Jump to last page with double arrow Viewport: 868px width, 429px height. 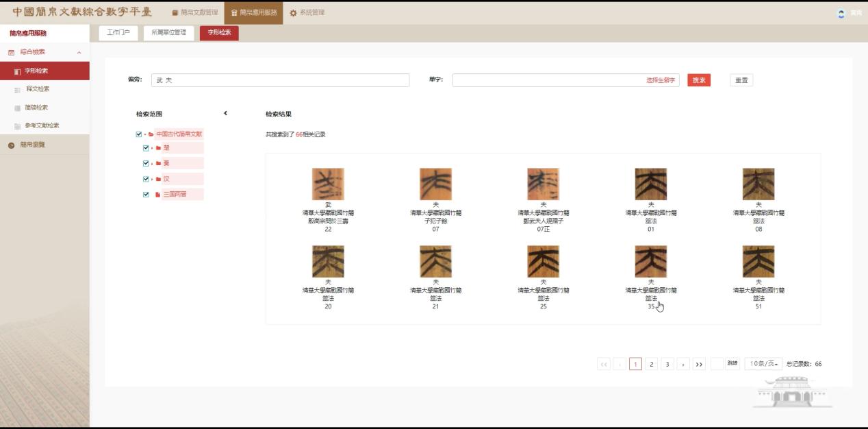(x=699, y=364)
